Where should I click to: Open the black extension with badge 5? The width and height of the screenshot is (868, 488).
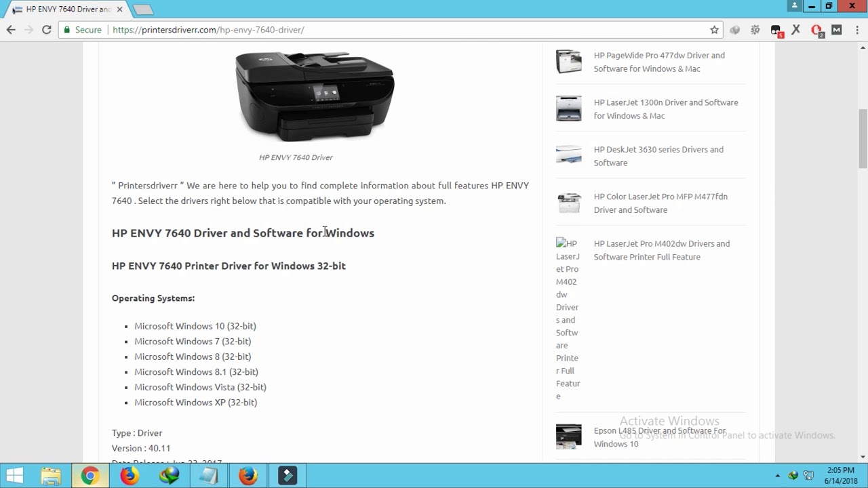pyautogui.click(x=776, y=30)
